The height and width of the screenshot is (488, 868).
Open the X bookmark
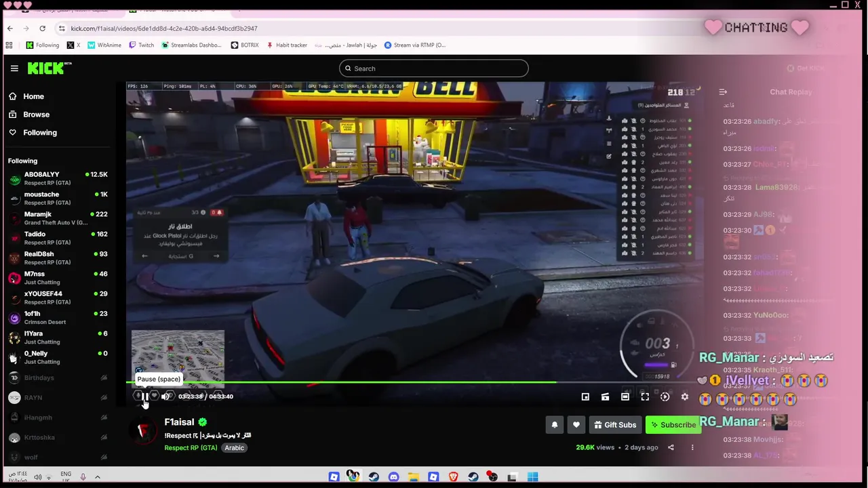73,45
